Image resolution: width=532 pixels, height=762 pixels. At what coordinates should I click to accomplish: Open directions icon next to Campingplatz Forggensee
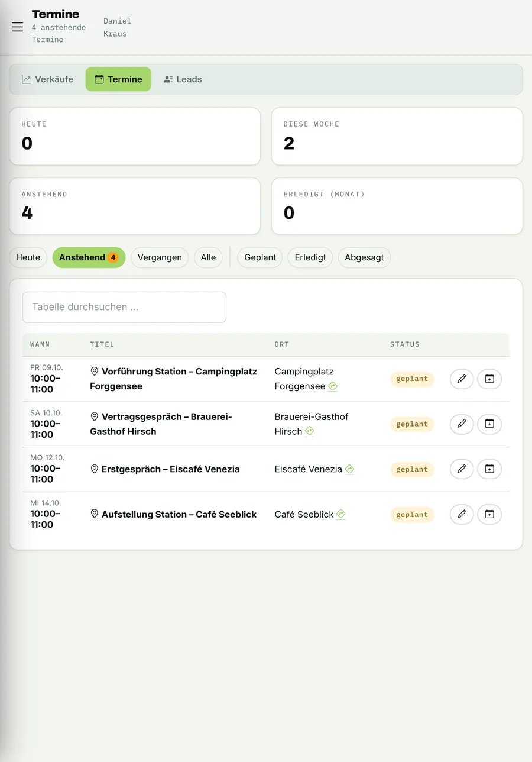point(333,386)
